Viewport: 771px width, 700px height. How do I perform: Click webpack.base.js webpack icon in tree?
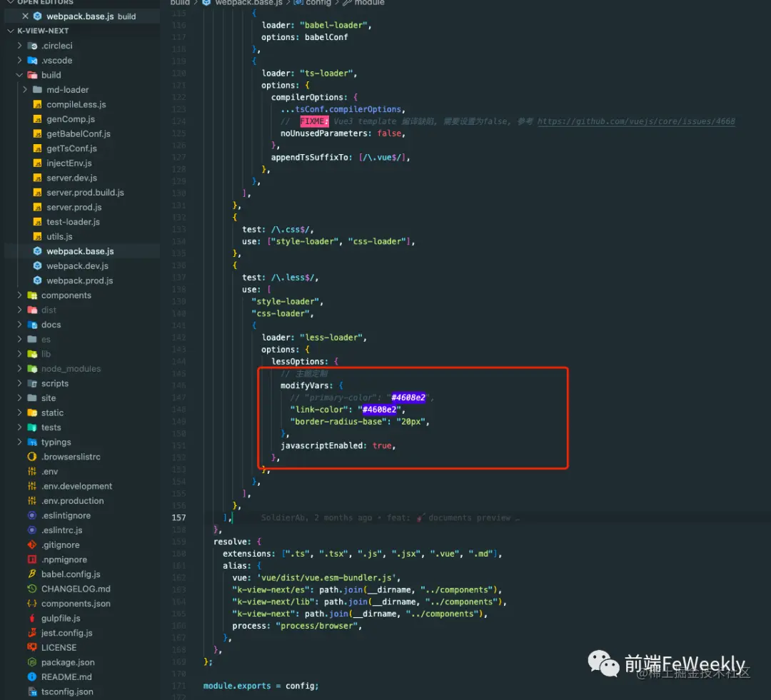(37, 251)
